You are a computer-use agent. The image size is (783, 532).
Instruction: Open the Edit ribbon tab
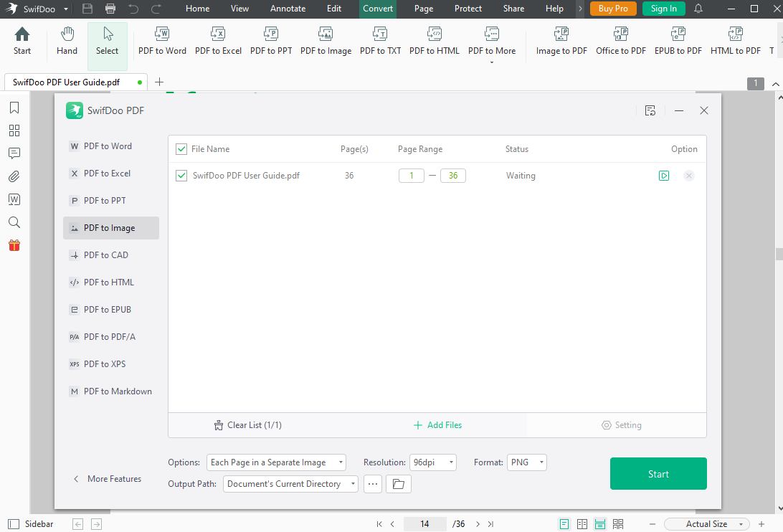[334, 9]
